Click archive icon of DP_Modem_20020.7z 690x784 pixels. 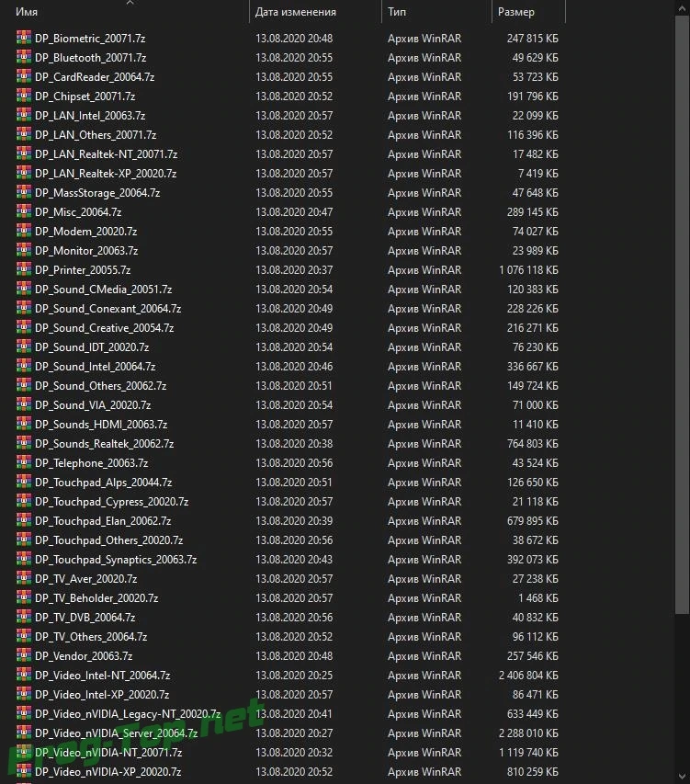click(24, 231)
